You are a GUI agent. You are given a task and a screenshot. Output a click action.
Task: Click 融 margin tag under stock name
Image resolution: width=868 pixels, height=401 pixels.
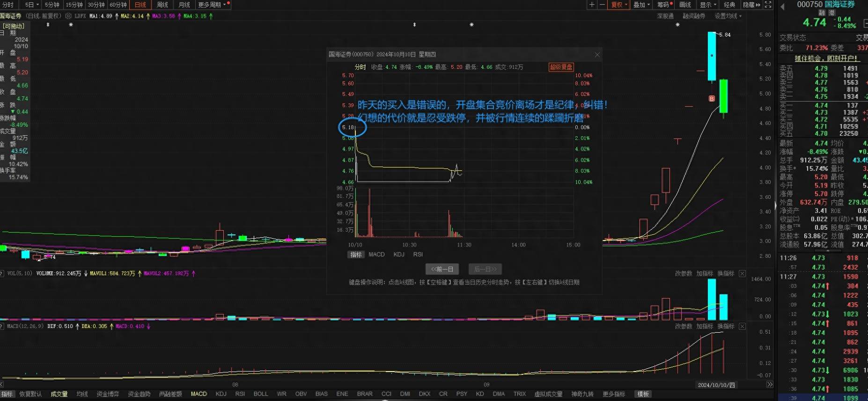coord(822,13)
